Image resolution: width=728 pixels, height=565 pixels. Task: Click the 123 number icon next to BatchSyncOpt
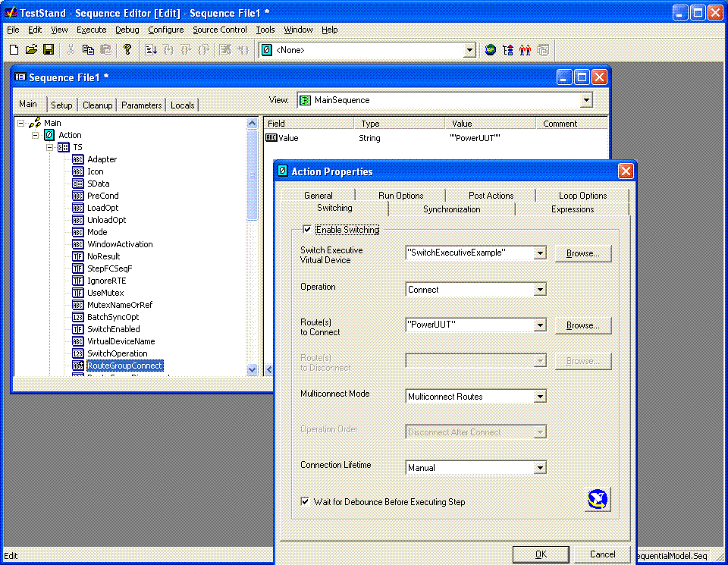pos(78,317)
